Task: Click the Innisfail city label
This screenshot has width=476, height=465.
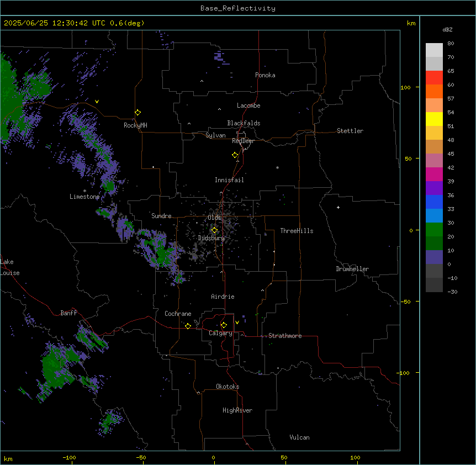Action: click(229, 180)
